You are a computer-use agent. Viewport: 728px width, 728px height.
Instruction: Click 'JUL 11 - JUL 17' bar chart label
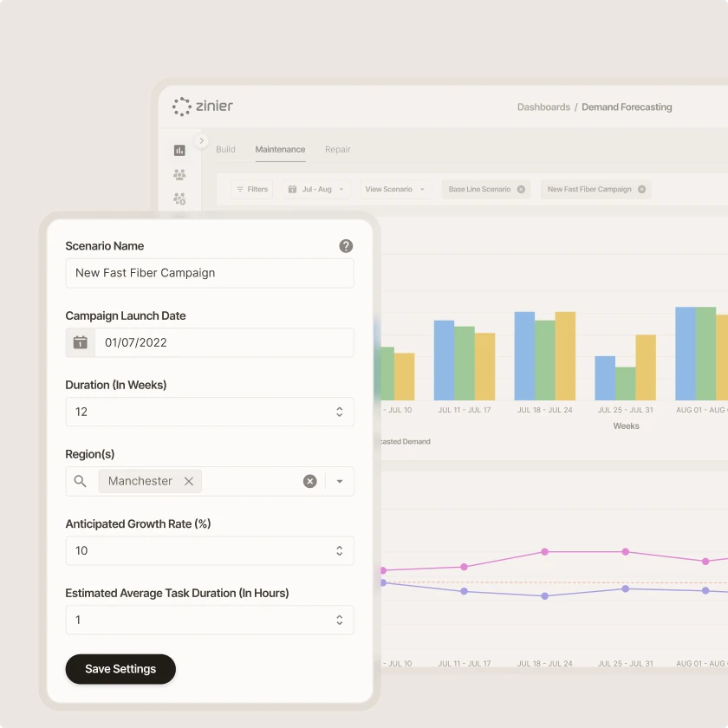point(465,410)
